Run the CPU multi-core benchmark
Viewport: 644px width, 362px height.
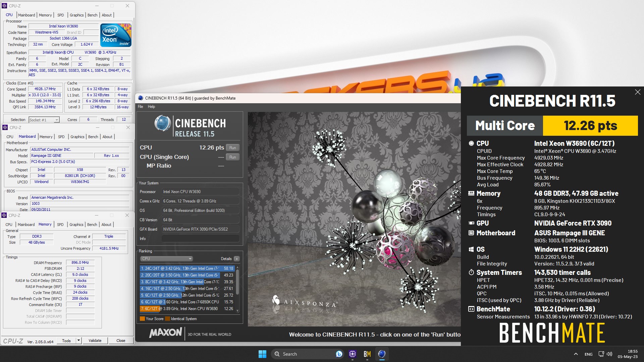click(x=232, y=148)
